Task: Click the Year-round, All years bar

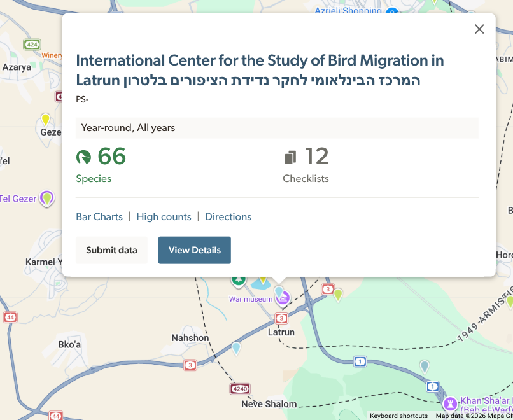Action: click(x=277, y=128)
